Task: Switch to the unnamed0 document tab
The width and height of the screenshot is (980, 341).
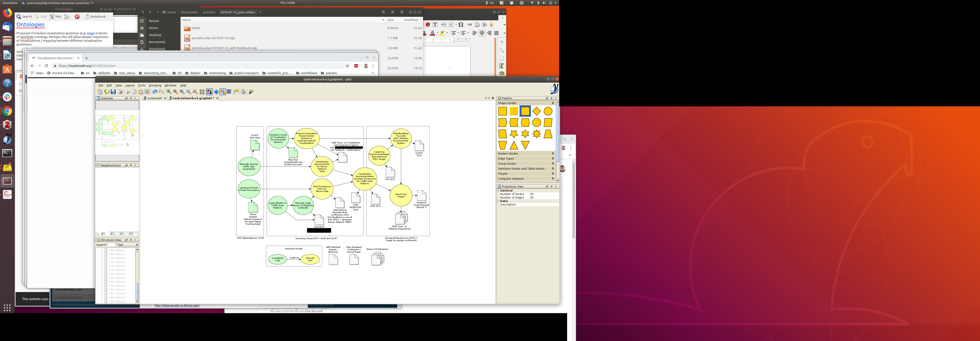Action: 154,98
